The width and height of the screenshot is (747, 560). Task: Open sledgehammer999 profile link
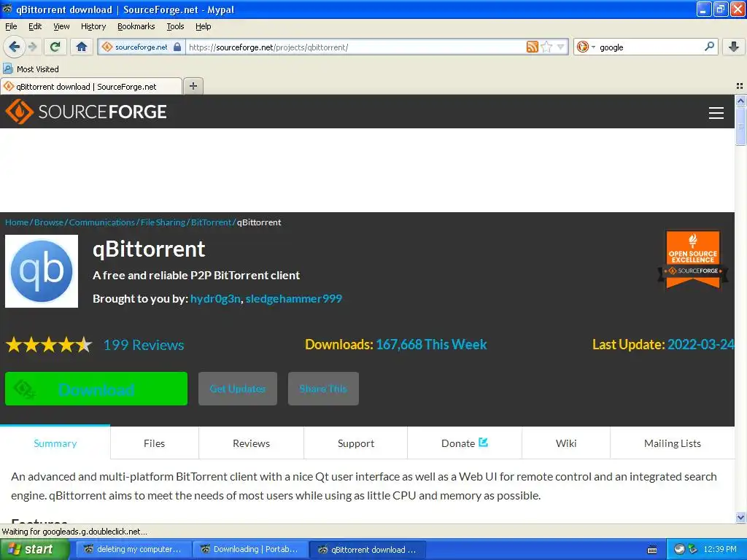[x=293, y=298]
